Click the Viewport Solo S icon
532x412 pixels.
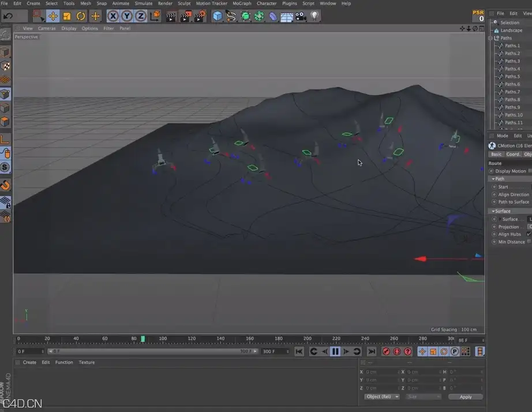(x=5, y=167)
